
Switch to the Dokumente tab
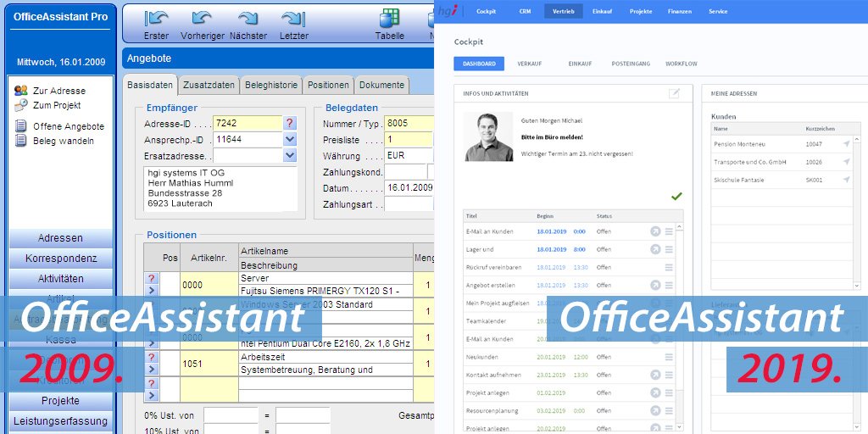[x=381, y=86]
